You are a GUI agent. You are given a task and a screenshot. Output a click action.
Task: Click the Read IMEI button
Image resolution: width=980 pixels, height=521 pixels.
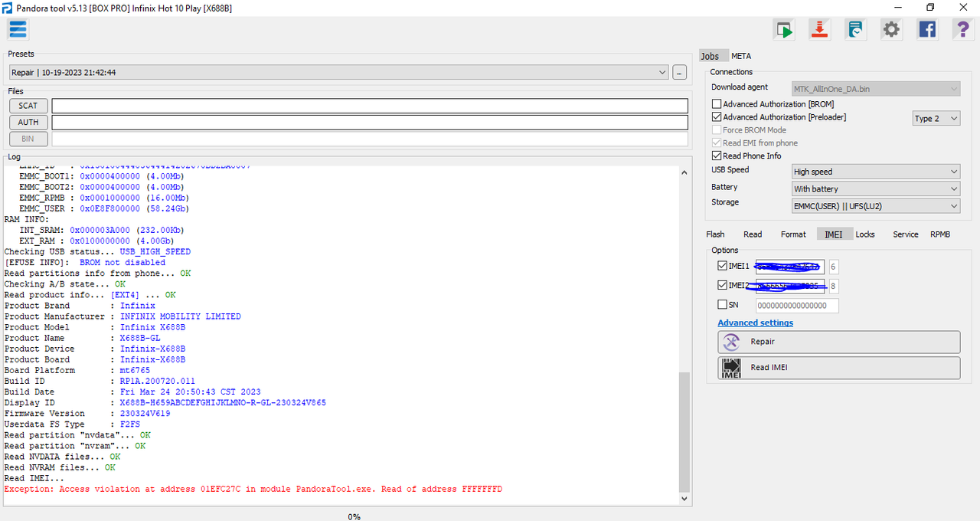tap(838, 368)
